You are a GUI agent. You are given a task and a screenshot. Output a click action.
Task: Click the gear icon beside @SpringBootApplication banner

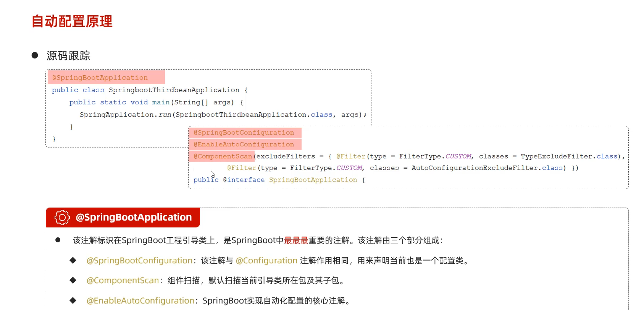(x=62, y=217)
